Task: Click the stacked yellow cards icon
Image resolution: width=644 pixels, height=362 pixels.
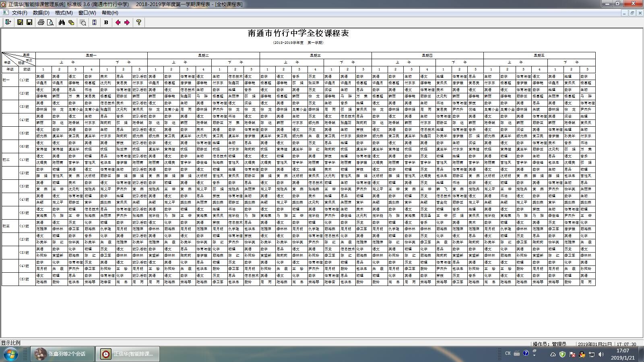Action: [71, 23]
